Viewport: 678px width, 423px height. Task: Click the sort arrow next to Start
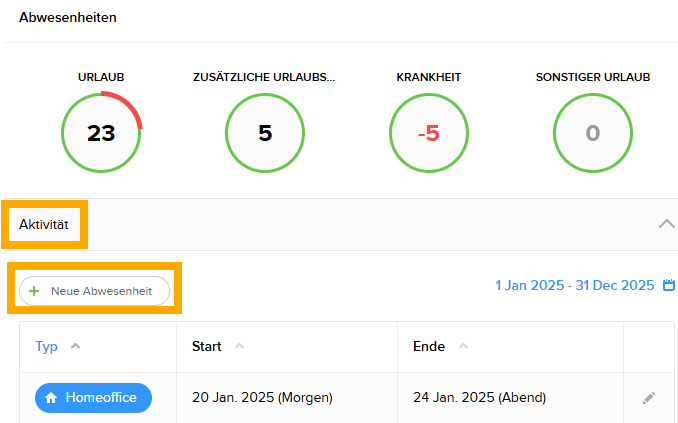(239, 346)
